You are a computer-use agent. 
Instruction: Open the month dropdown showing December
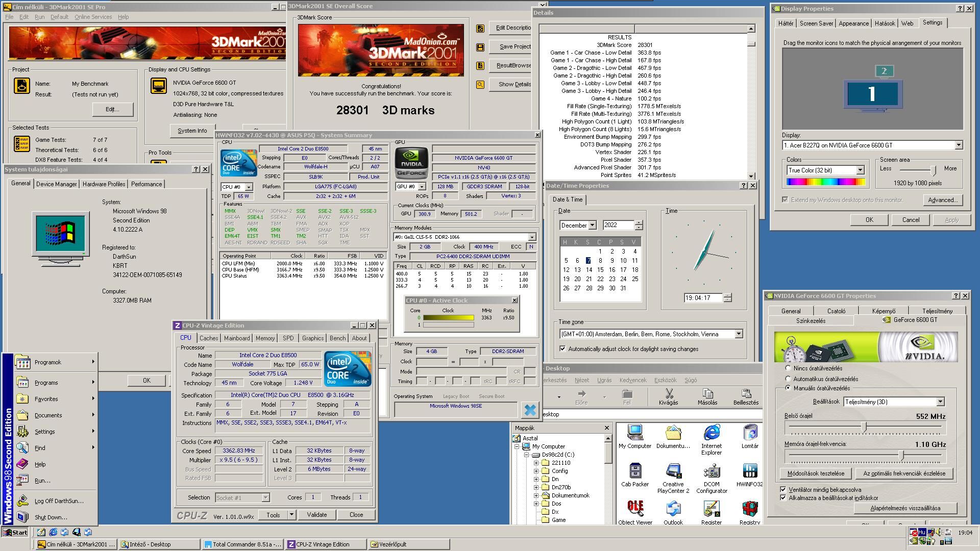click(x=592, y=225)
